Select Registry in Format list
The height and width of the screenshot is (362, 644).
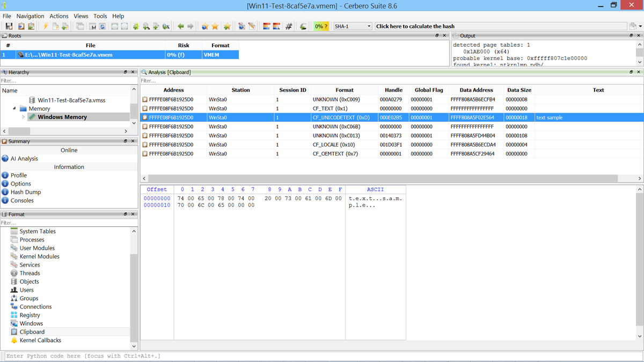point(30,315)
